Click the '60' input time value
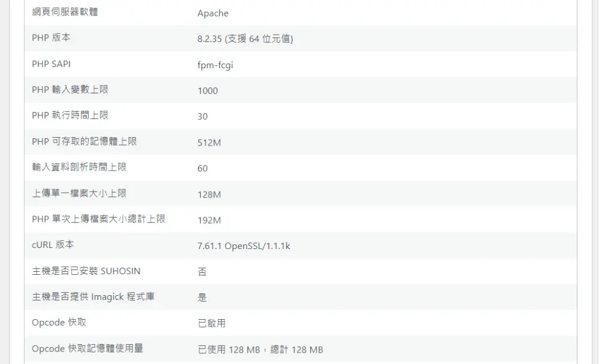 202,168
